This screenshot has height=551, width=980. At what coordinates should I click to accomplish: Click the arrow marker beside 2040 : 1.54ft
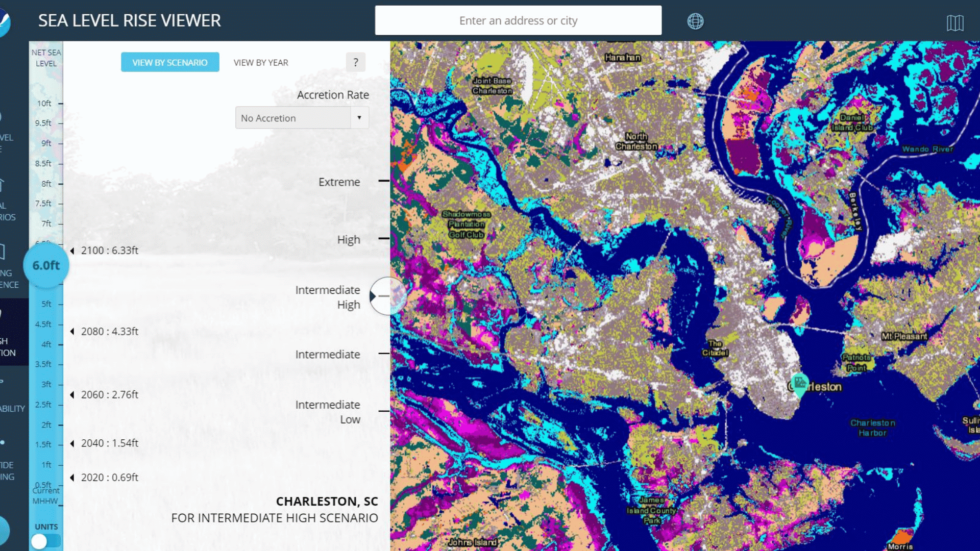(x=72, y=443)
